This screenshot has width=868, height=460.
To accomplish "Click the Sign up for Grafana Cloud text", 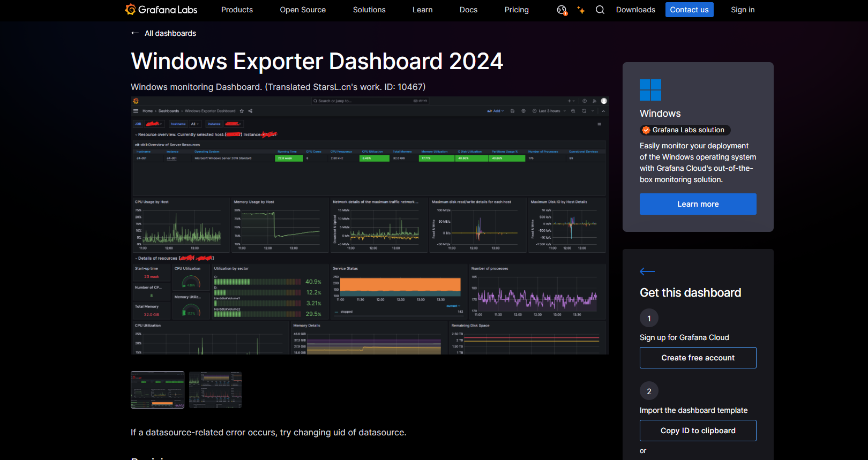I will coord(684,337).
